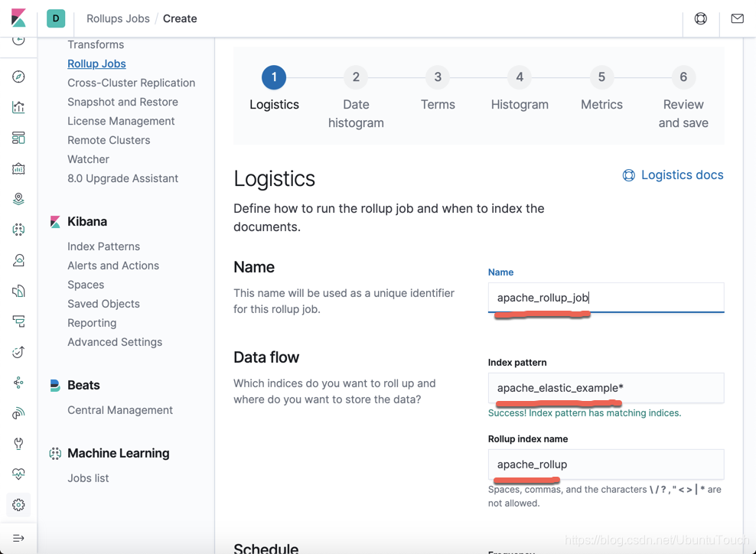
Task: Open Dashboard from the side navigation
Action: [18, 138]
